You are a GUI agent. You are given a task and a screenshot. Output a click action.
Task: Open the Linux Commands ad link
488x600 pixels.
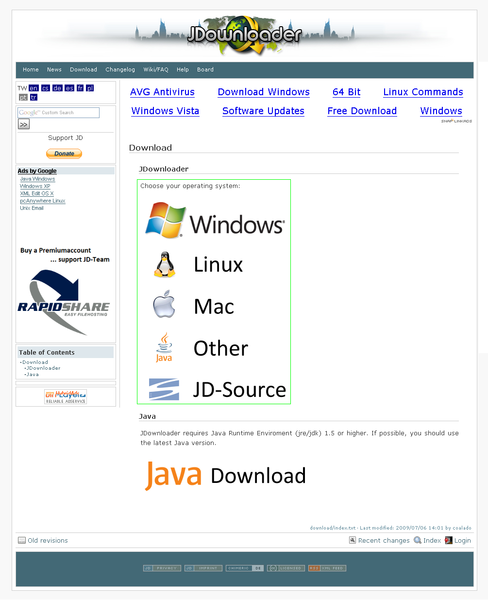423,92
